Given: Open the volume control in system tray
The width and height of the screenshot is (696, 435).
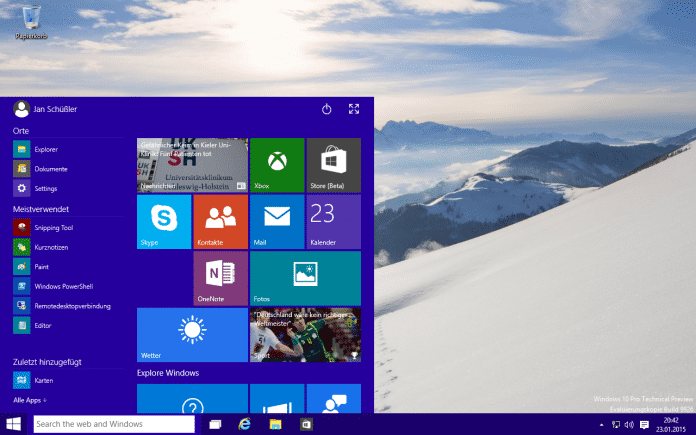Looking at the screenshot, I should (x=629, y=425).
